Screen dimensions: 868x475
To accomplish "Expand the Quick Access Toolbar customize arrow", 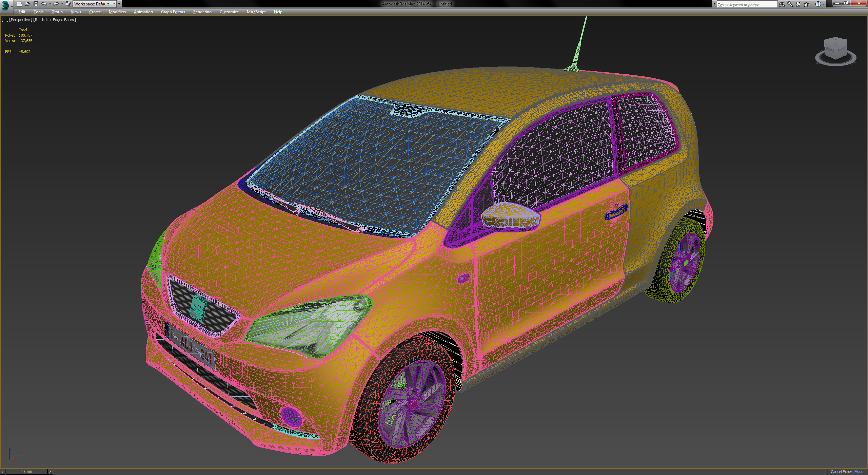I will pyautogui.click(x=119, y=4).
